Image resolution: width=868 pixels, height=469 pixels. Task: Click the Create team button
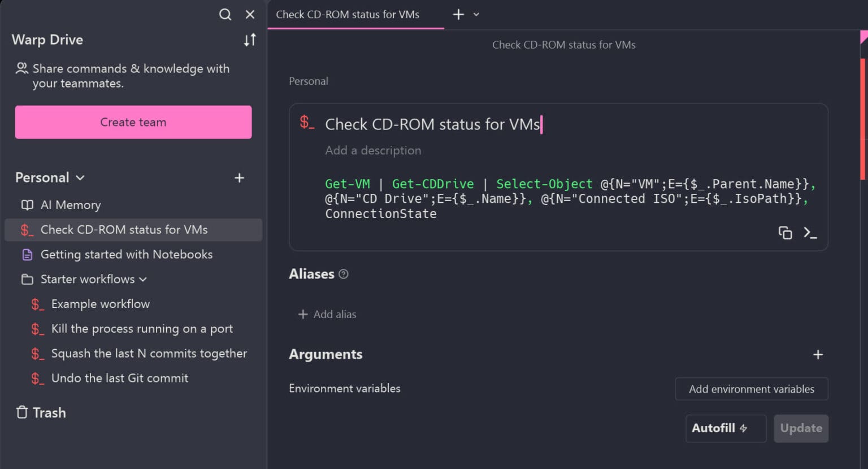point(133,122)
